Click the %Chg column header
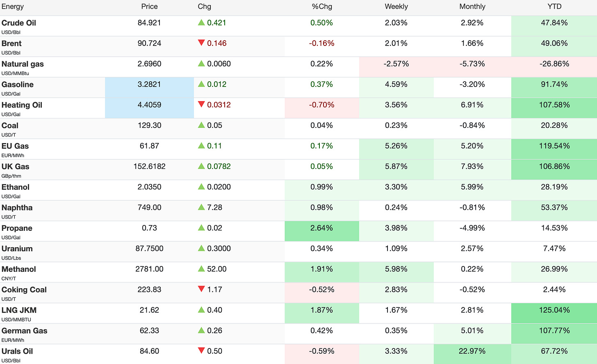 (x=322, y=7)
